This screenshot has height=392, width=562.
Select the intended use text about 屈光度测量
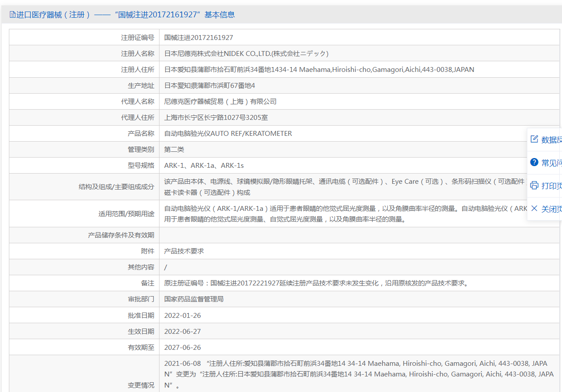(x=346, y=214)
